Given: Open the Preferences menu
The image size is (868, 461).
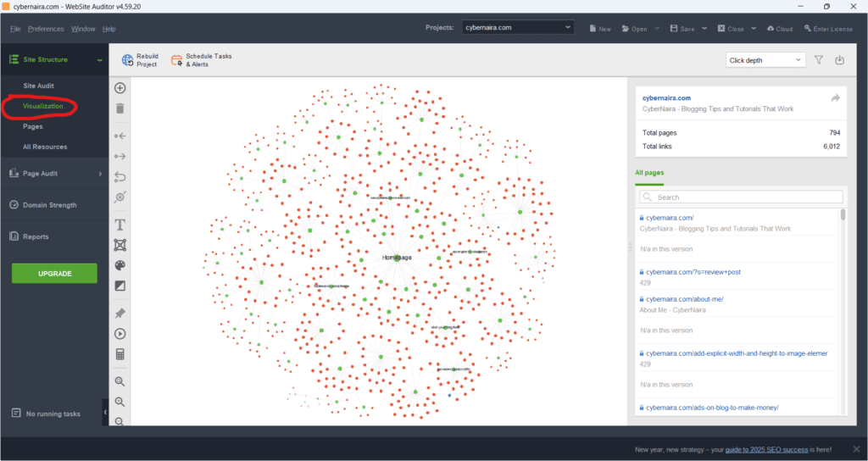Looking at the screenshot, I should [x=46, y=29].
